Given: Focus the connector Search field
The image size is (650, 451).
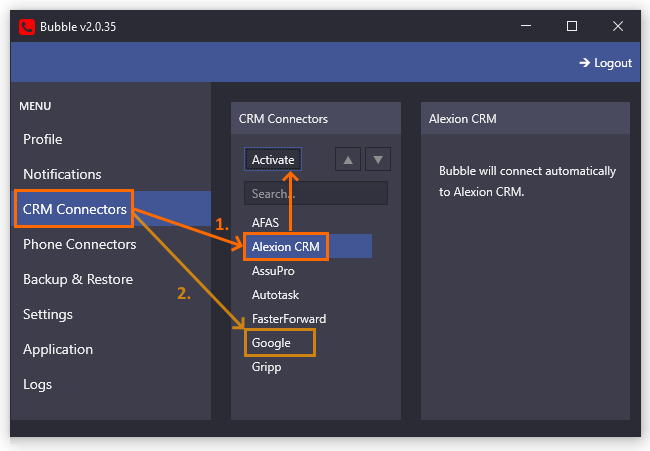Looking at the screenshot, I should 316,193.
